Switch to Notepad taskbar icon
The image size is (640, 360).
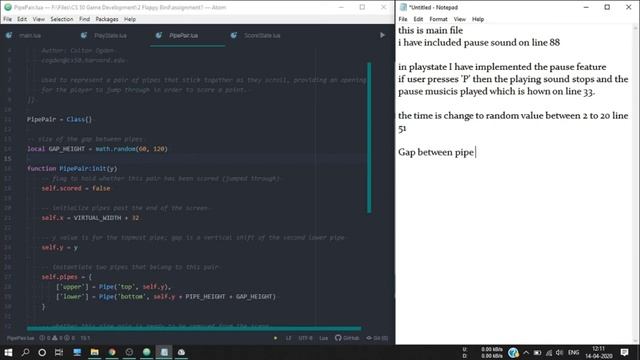[164, 352]
